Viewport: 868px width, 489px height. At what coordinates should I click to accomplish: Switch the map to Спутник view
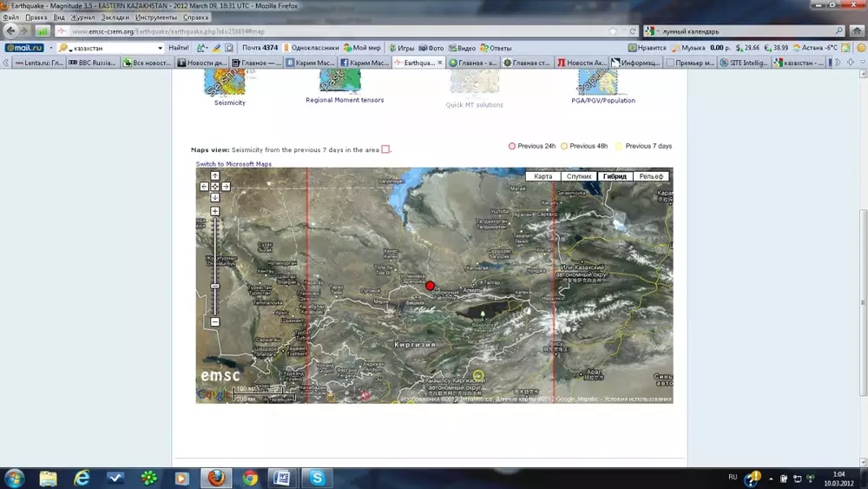click(x=578, y=176)
